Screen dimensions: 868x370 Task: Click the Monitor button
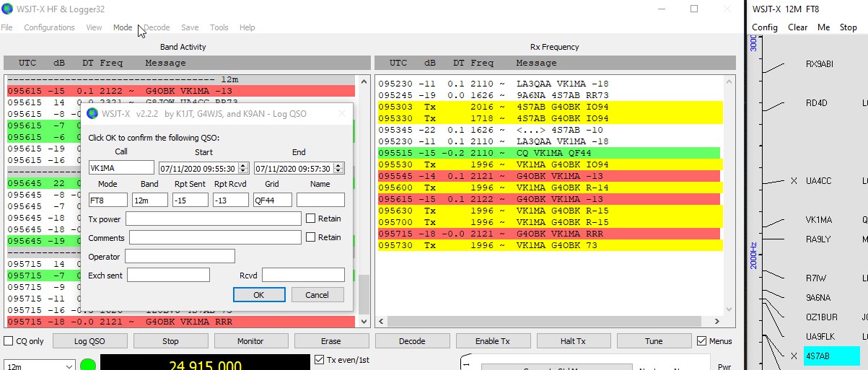tap(250, 341)
